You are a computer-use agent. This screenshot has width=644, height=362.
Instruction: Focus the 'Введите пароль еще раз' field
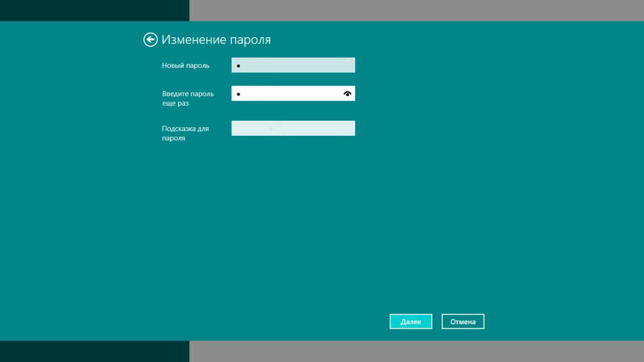point(293,94)
